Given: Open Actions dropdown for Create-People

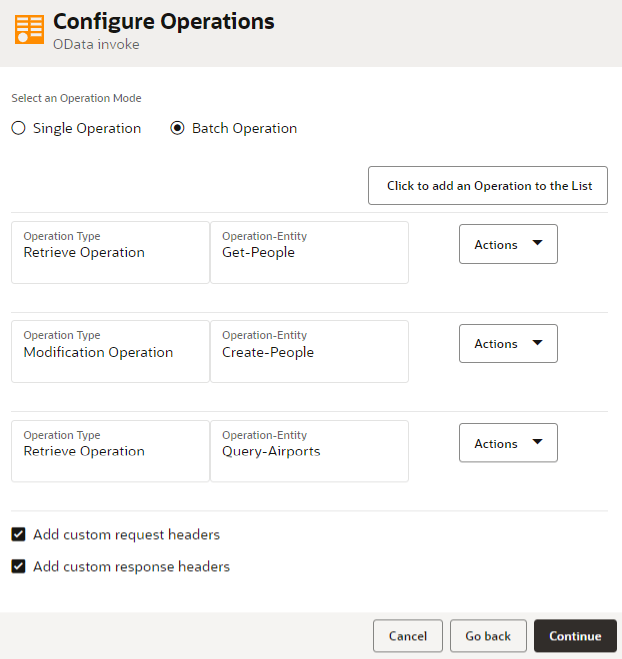Looking at the screenshot, I should coord(508,343).
